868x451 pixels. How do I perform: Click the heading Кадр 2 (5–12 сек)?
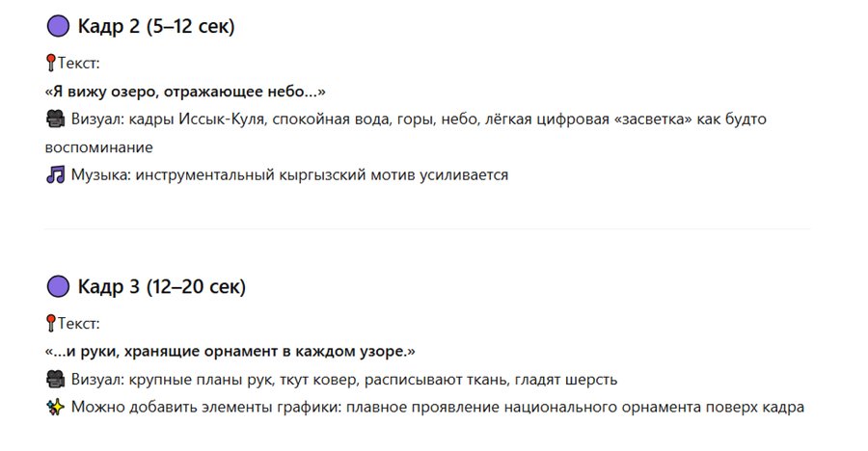click(156, 26)
